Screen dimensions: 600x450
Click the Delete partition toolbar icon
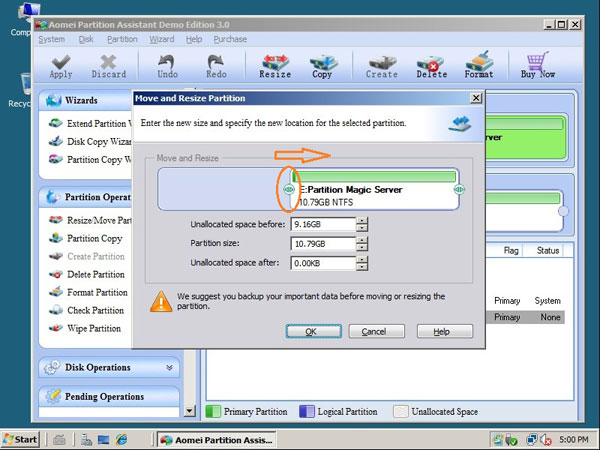(x=431, y=66)
